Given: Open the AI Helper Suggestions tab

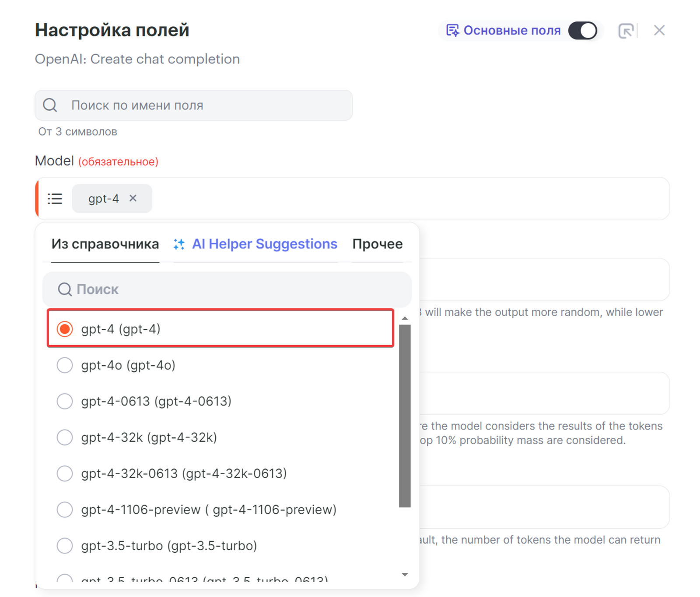Looking at the screenshot, I should click(x=264, y=244).
